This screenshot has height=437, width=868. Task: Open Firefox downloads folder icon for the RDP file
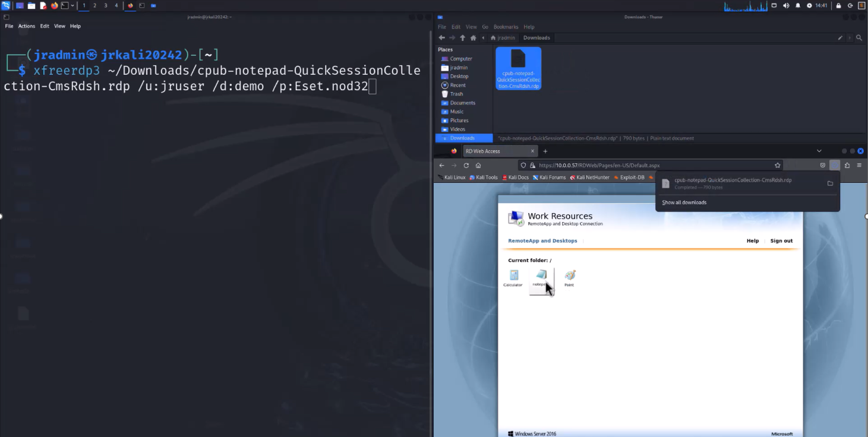click(x=830, y=183)
